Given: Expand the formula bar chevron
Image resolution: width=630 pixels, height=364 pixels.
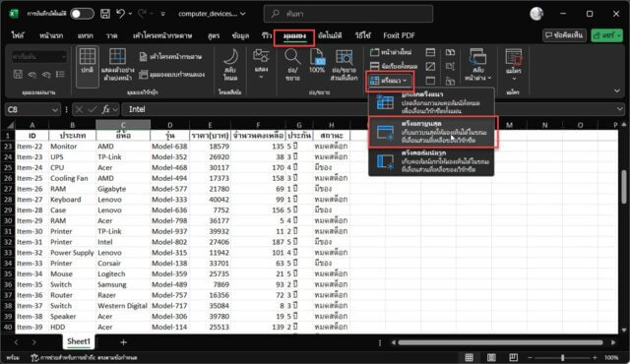Looking at the screenshot, I should tap(619, 109).
